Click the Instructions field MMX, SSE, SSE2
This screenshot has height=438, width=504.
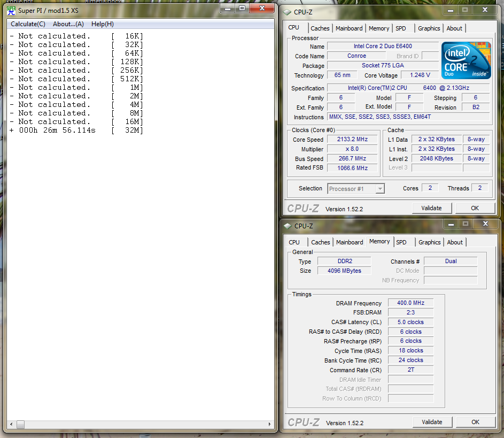(x=408, y=117)
